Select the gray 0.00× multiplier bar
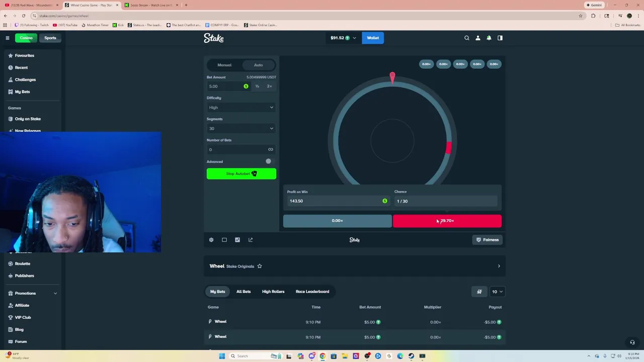Image resolution: width=644 pixels, height=362 pixels. 338,221
